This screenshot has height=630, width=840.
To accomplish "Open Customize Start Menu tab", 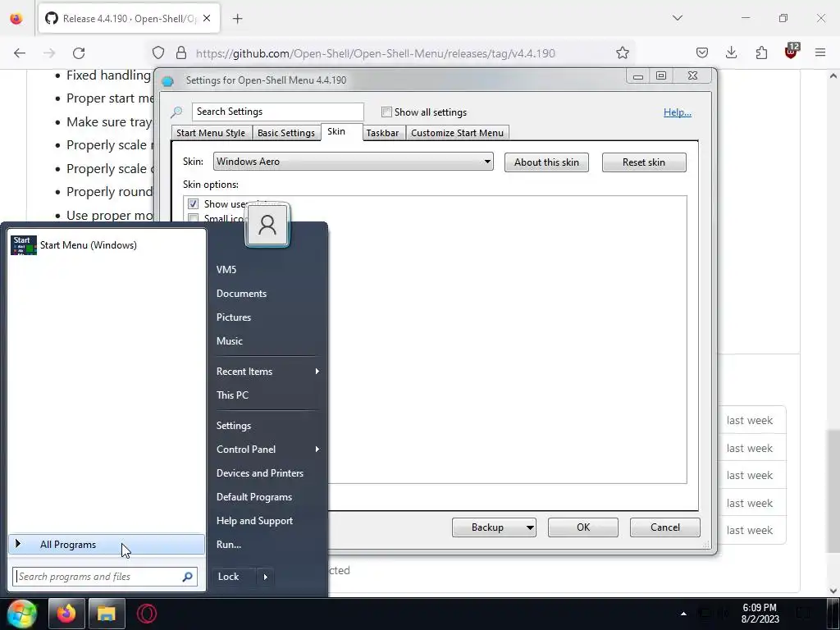I will pos(457,133).
